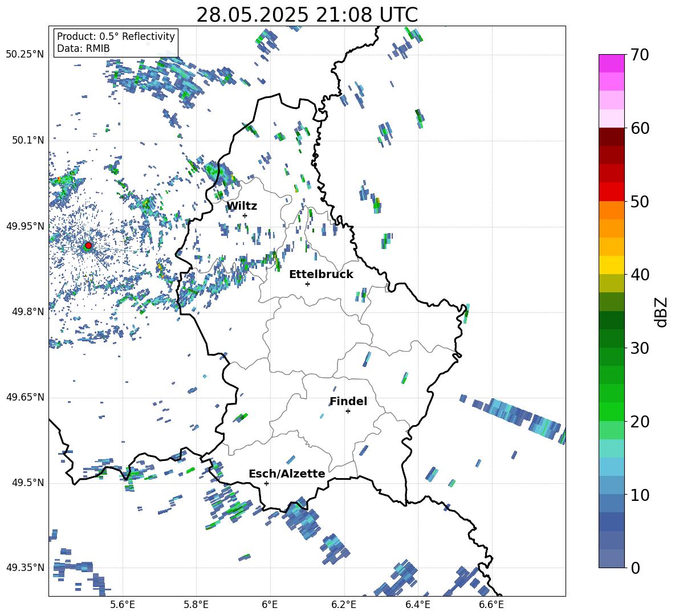
Task: Click the Ettelbruck city label
Action: click(x=321, y=275)
